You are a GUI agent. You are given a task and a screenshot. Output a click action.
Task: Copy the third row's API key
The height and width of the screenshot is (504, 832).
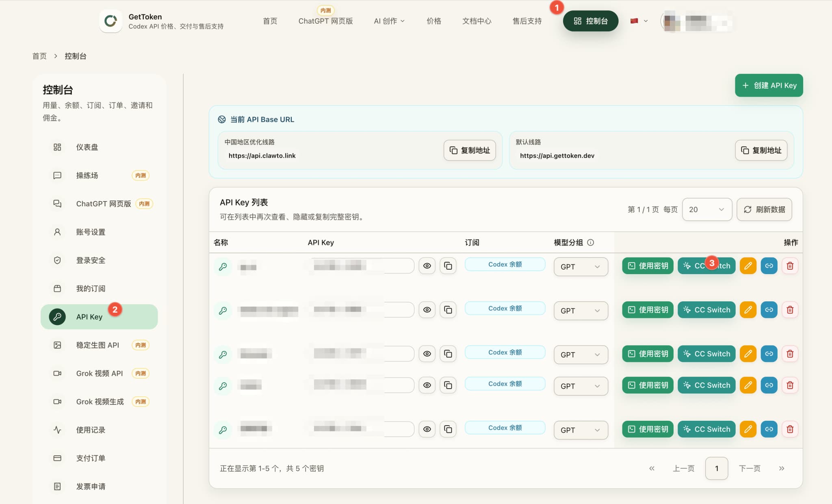(x=448, y=354)
